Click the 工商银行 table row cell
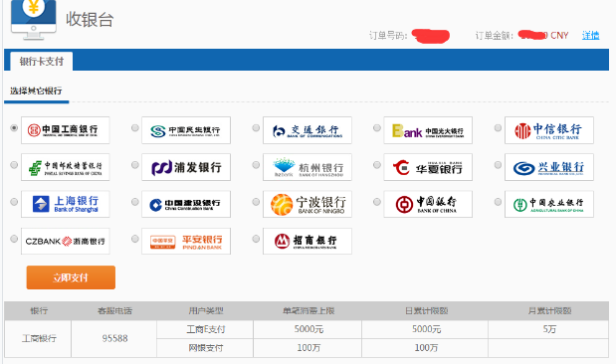 [x=39, y=338]
